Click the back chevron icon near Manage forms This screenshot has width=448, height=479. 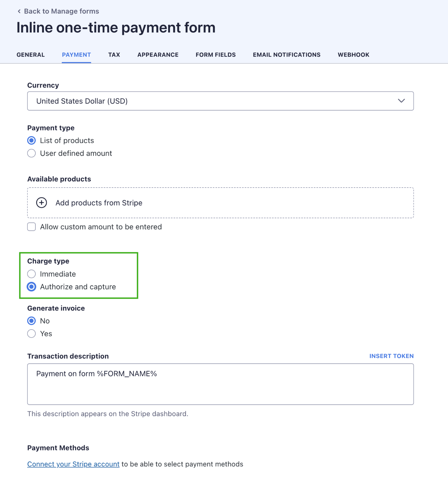[19, 11]
